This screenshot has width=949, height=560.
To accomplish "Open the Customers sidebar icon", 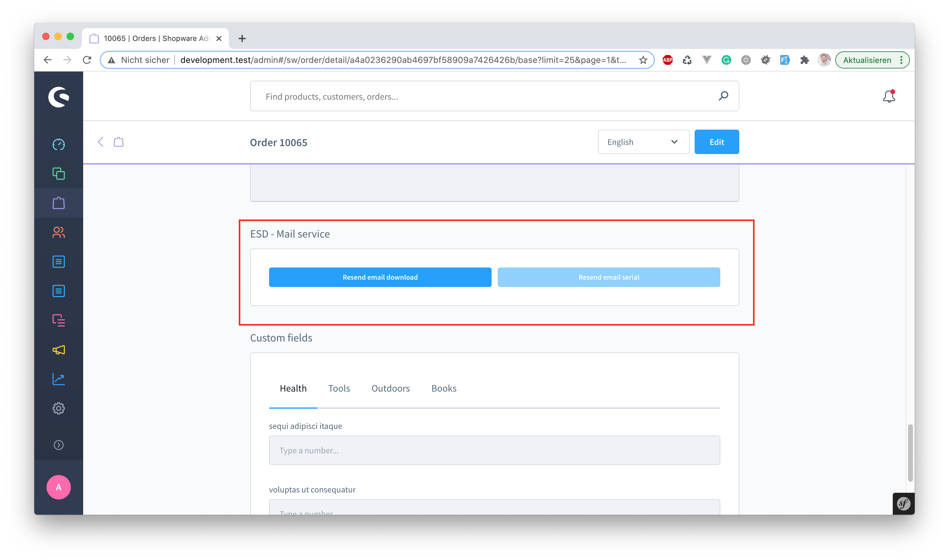I will [x=58, y=232].
